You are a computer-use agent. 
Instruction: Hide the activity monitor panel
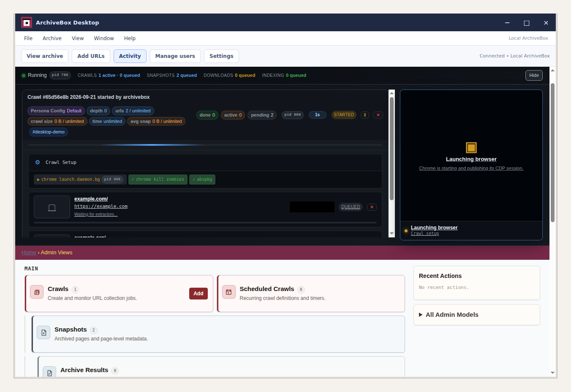pyautogui.click(x=534, y=75)
